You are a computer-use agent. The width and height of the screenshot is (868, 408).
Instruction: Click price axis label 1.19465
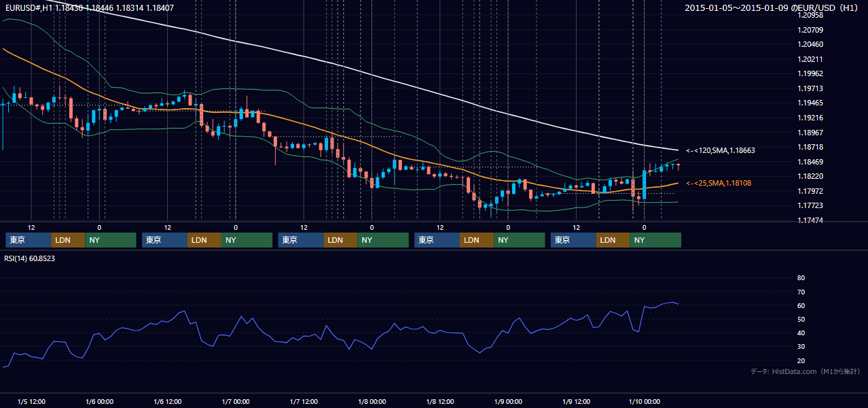[x=810, y=103]
